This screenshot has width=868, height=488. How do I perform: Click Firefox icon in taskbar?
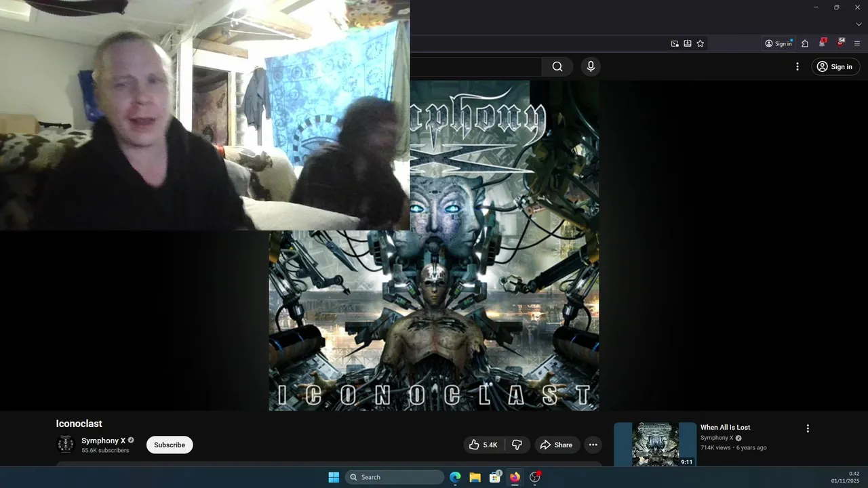515,477
